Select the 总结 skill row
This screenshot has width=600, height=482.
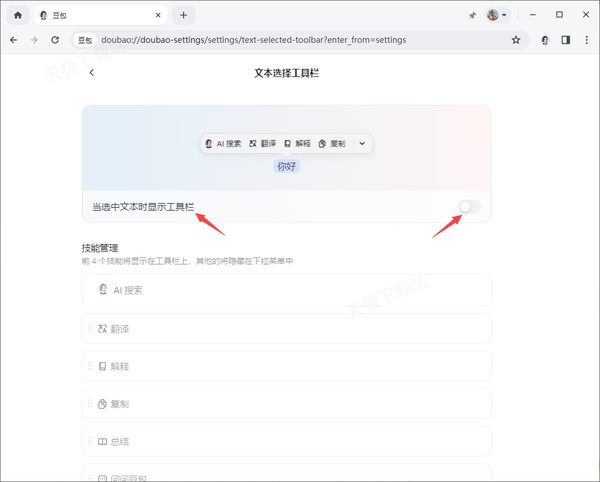(x=287, y=441)
